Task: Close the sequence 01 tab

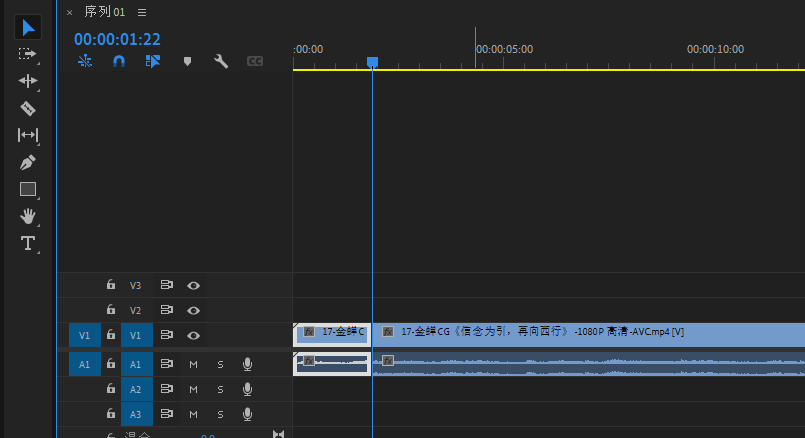Action: pyautogui.click(x=69, y=12)
